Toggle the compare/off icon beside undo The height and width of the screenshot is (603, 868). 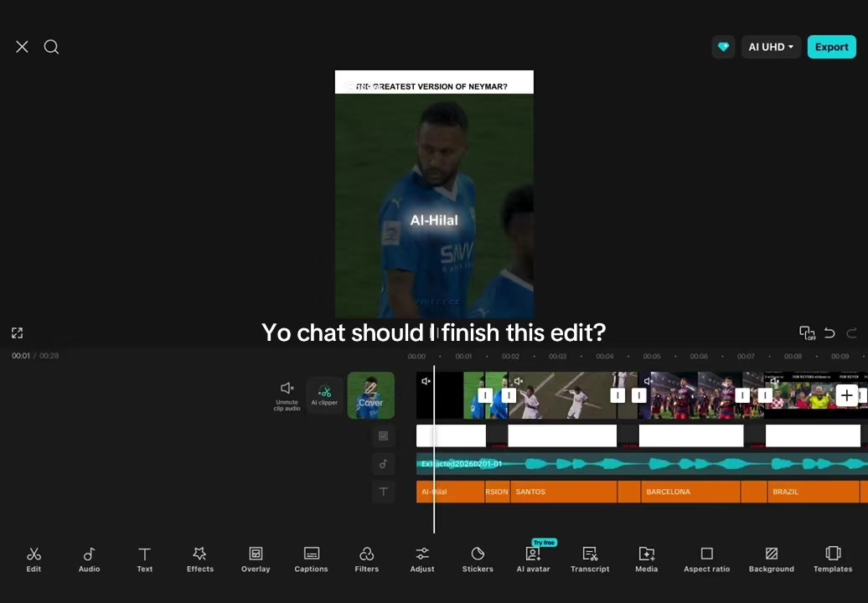(x=807, y=333)
